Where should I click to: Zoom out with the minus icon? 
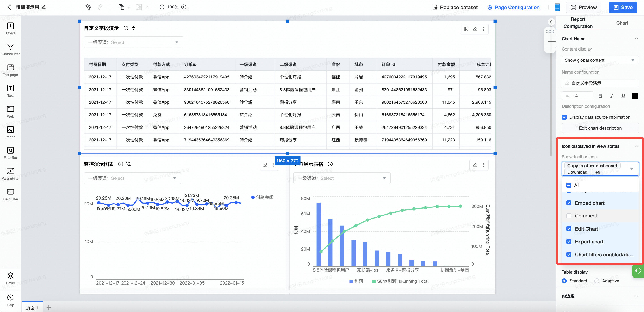[162, 7]
